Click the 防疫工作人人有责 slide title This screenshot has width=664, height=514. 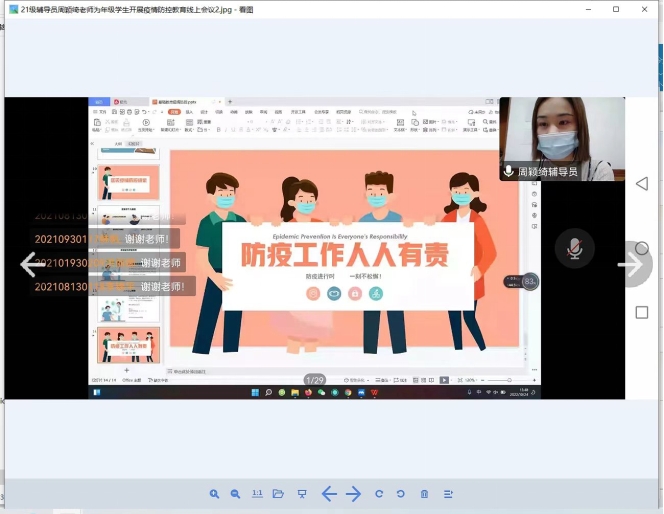343,256
